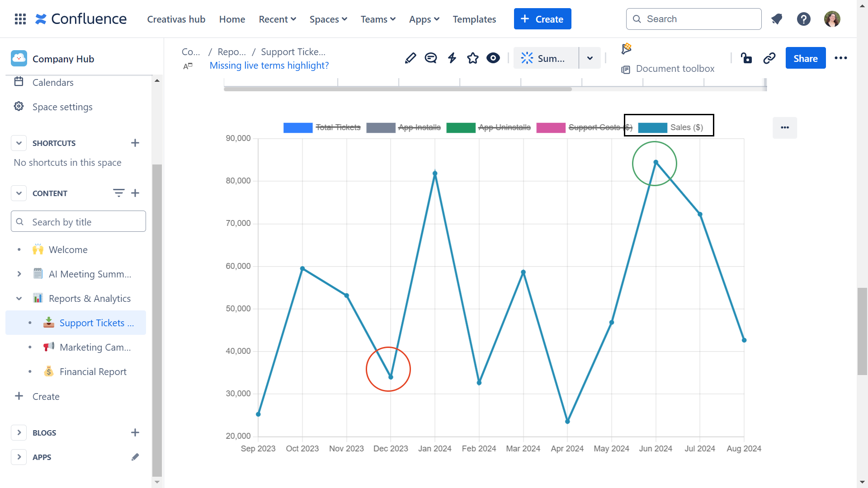
Task: Star this page as favorite
Action: coord(473,58)
